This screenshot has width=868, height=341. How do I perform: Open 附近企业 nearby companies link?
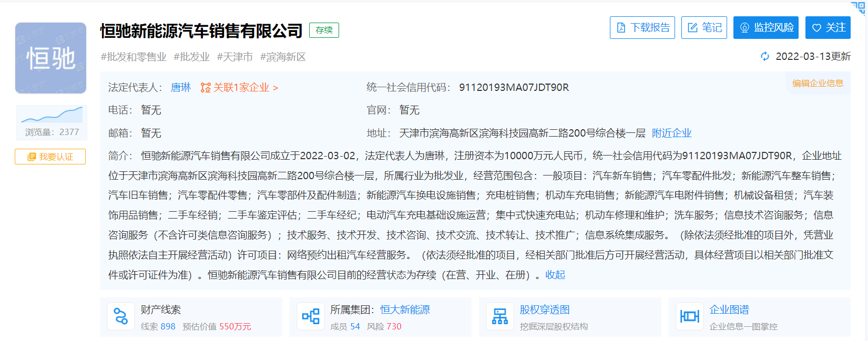tap(671, 133)
